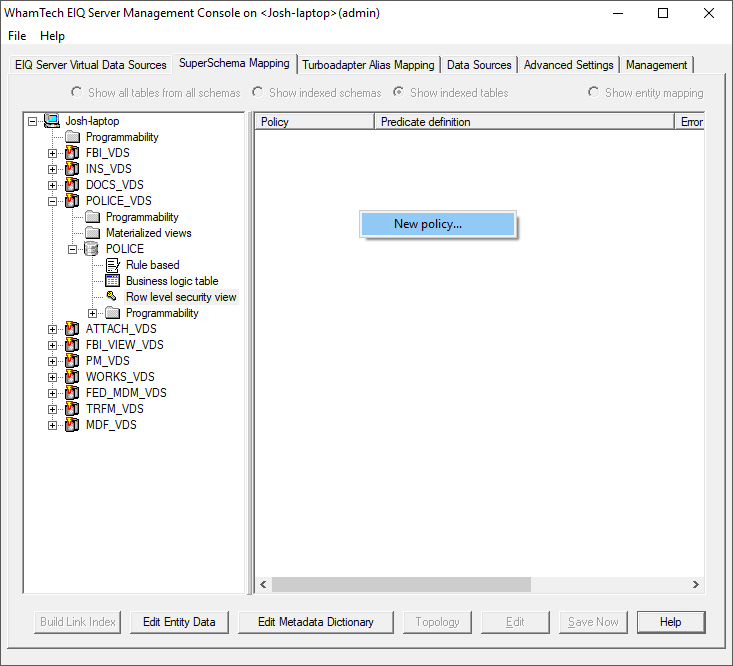Image resolution: width=733 pixels, height=666 pixels.
Task: Select the Show indexed schemas radio option
Action: (x=258, y=93)
